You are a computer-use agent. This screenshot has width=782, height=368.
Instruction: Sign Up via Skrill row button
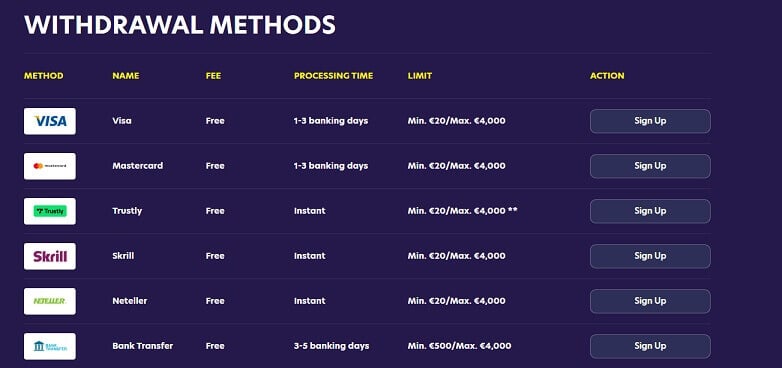pyautogui.click(x=650, y=256)
